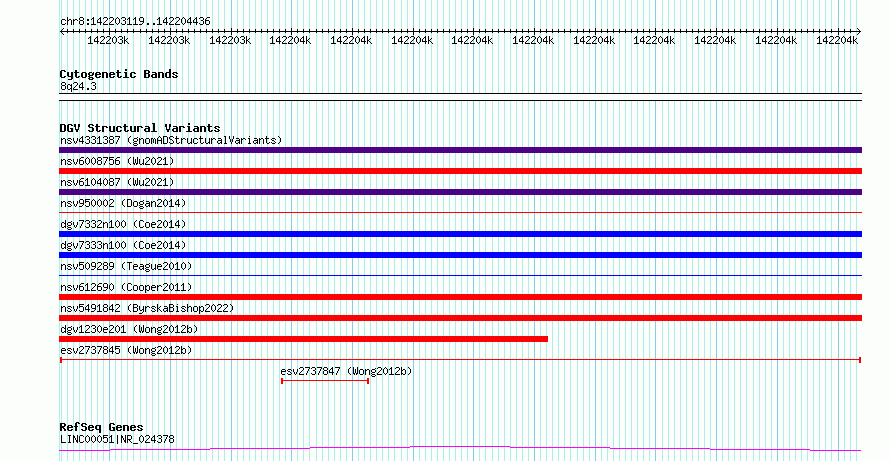This screenshot has width=890, height=461.
Task: Select the blue bar for dgv7333n100
Action: [460, 255]
